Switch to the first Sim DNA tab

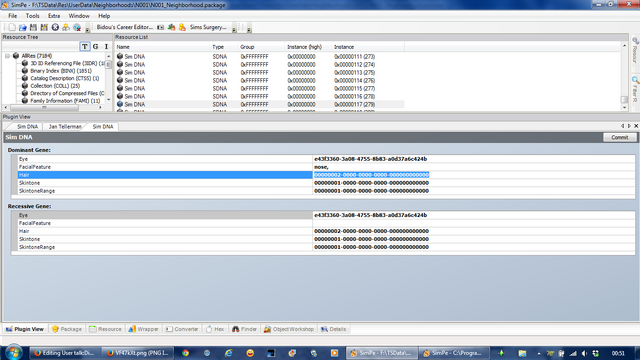[x=27, y=127]
